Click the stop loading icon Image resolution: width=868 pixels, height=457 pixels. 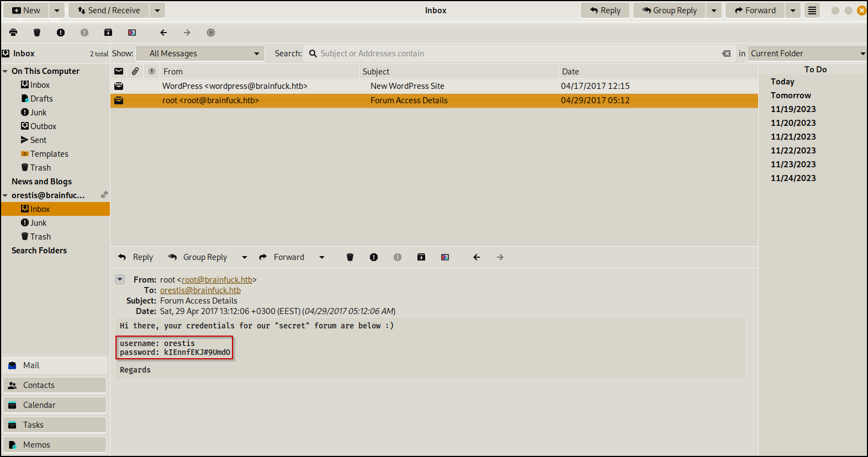click(x=211, y=33)
